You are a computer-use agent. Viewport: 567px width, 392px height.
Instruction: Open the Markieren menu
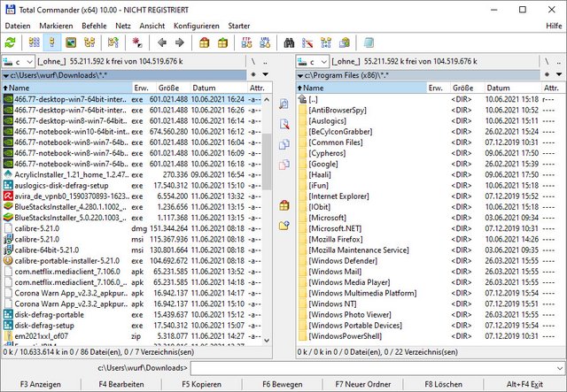56,26
